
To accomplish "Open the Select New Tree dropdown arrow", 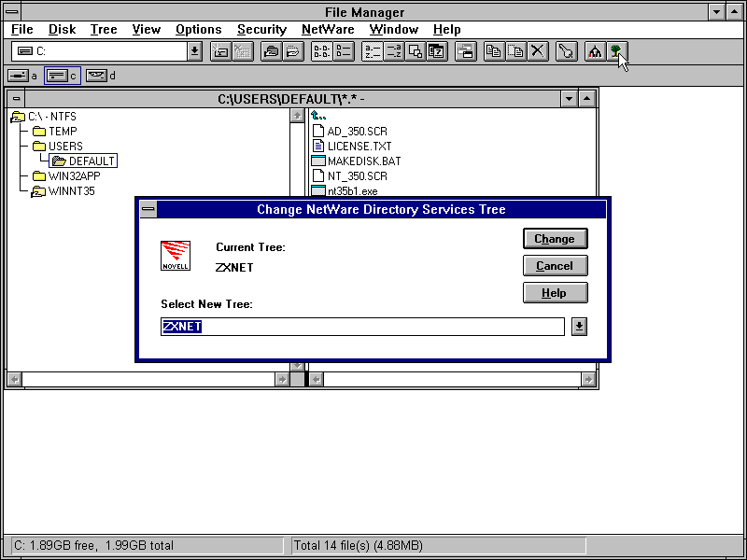I will pos(579,327).
